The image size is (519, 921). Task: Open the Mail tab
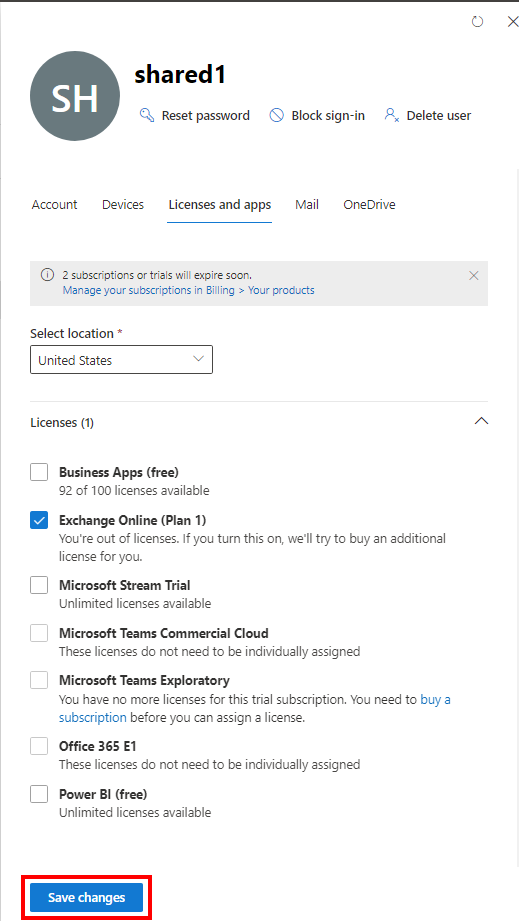click(x=307, y=204)
